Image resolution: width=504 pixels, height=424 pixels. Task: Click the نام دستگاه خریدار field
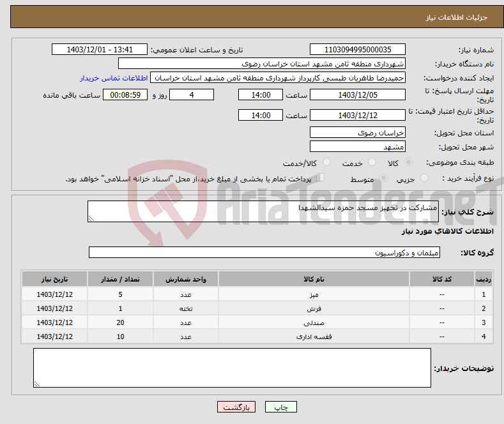pos(262,64)
